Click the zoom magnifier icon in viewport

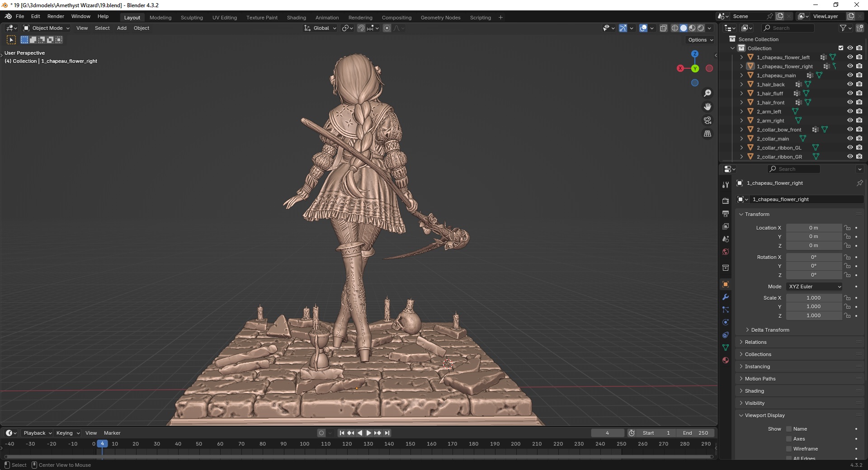708,93
